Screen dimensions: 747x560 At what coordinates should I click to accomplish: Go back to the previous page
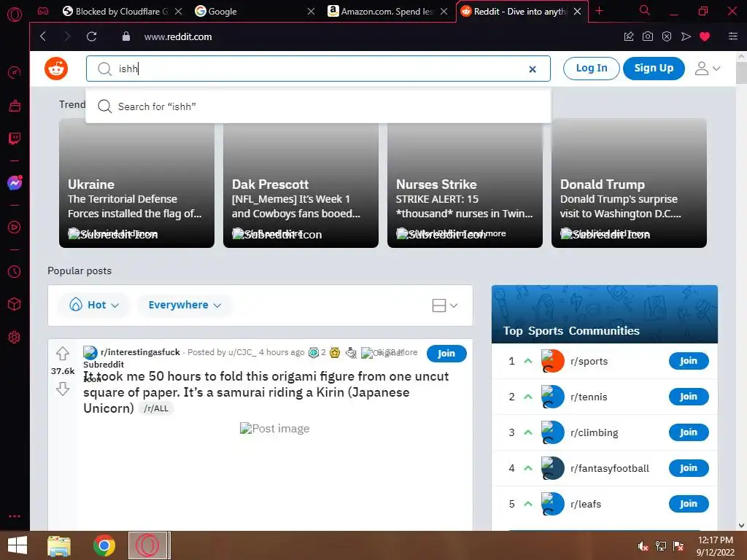pos(43,36)
